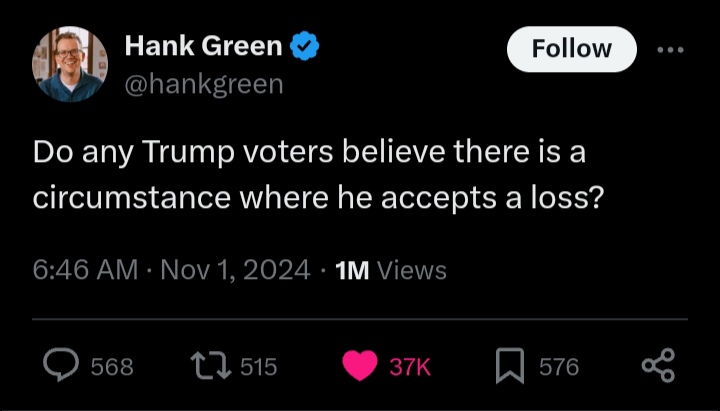Open the share icon
Viewport: 720px width, 411px height.
[658, 366]
